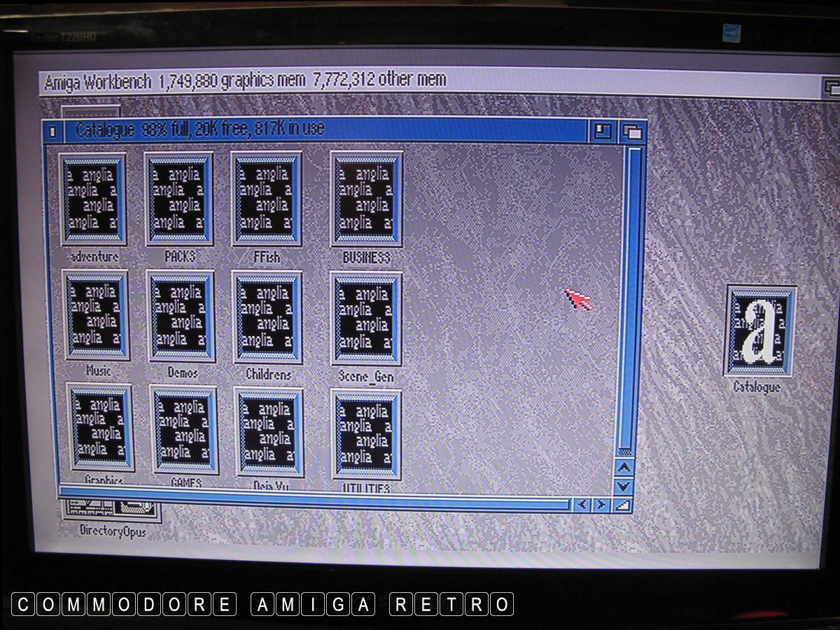Select the BUSINESS drawer icon
Viewport: 840px width, 630px height.
366,199
